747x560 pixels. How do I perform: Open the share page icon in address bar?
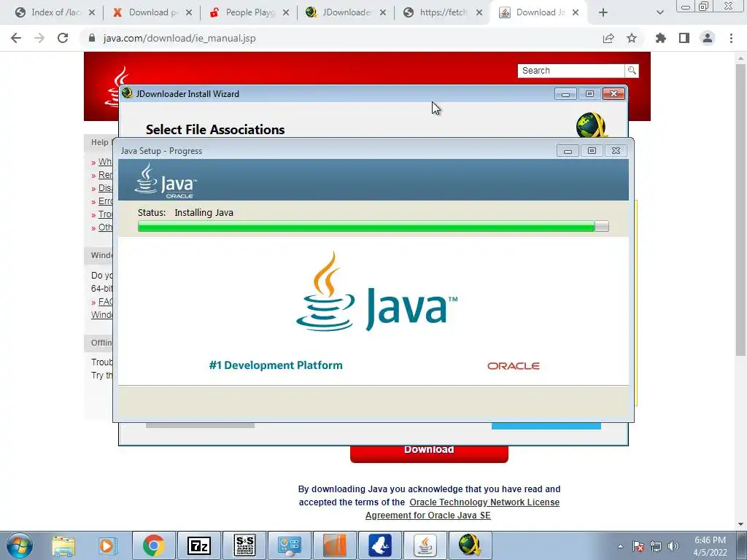coord(608,38)
